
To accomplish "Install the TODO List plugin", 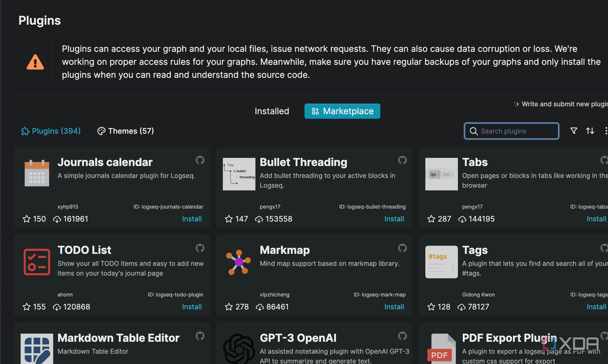I will click(192, 307).
